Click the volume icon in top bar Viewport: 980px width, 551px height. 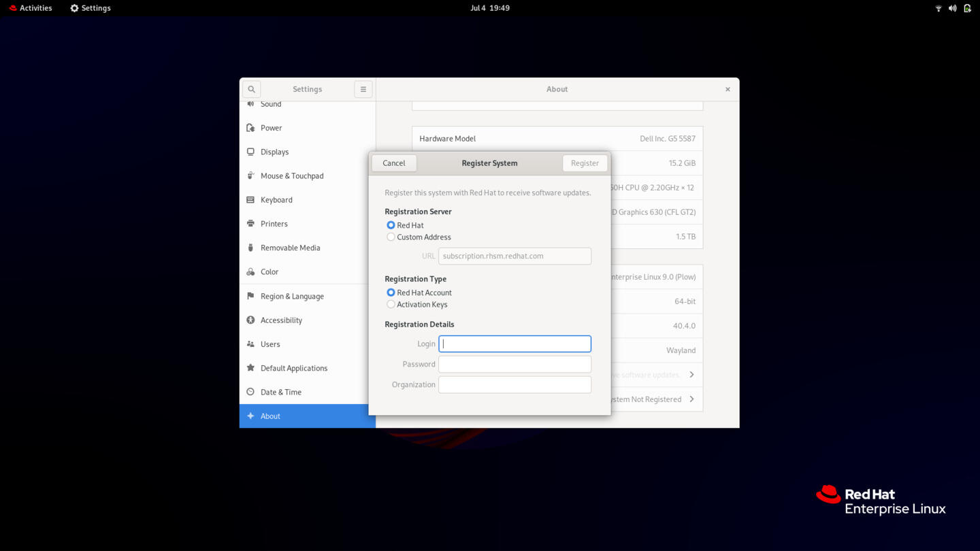pyautogui.click(x=953, y=8)
